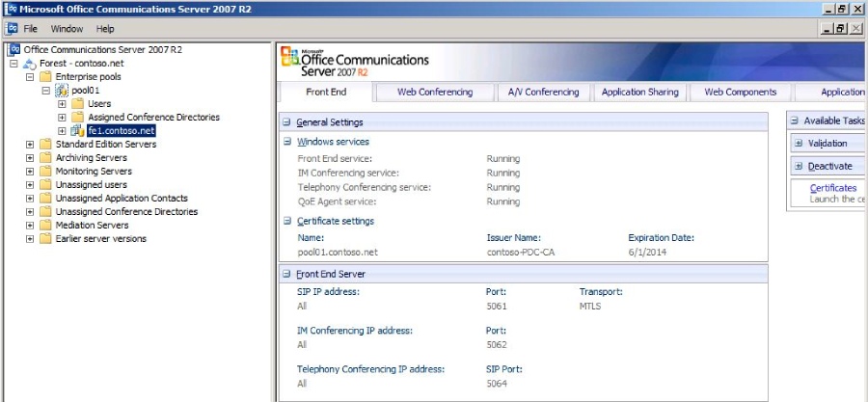The image size is (868, 402).
Task: Click the Users folder icon
Action: click(x=77, y=104)
